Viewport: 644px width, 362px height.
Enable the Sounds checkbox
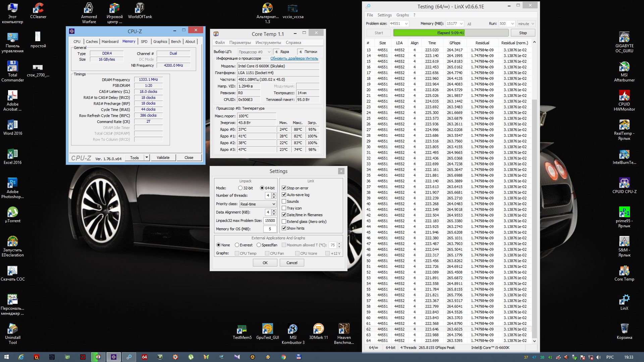click(284, 201)
